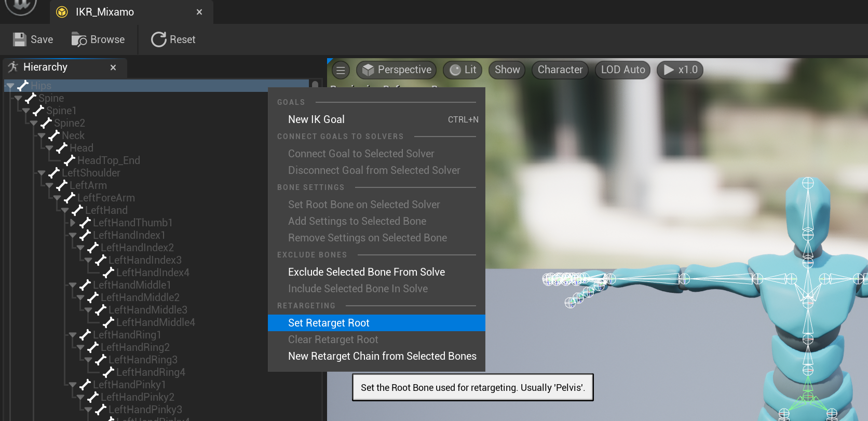Collapse the Neck tree node
868x421 pixels.
(42, 135)
